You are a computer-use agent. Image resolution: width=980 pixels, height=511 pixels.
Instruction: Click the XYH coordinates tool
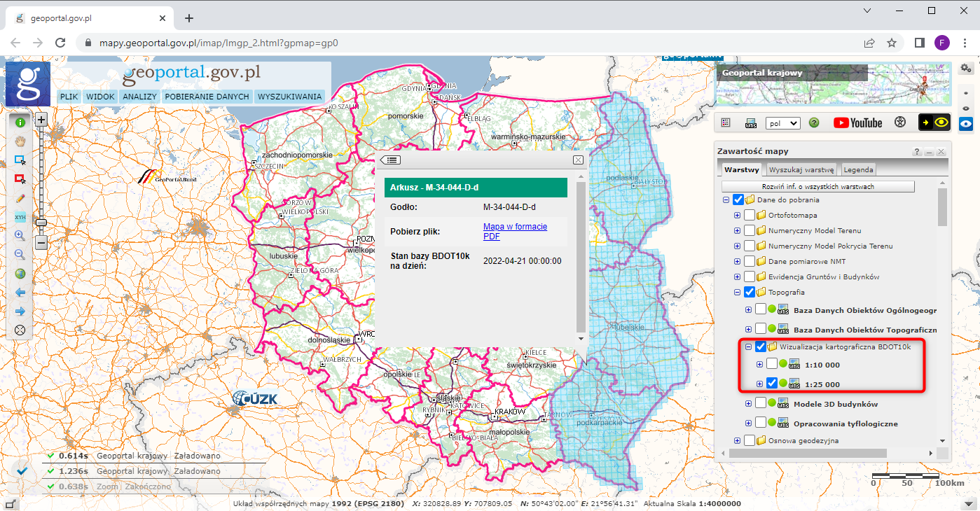click(20, 217)
